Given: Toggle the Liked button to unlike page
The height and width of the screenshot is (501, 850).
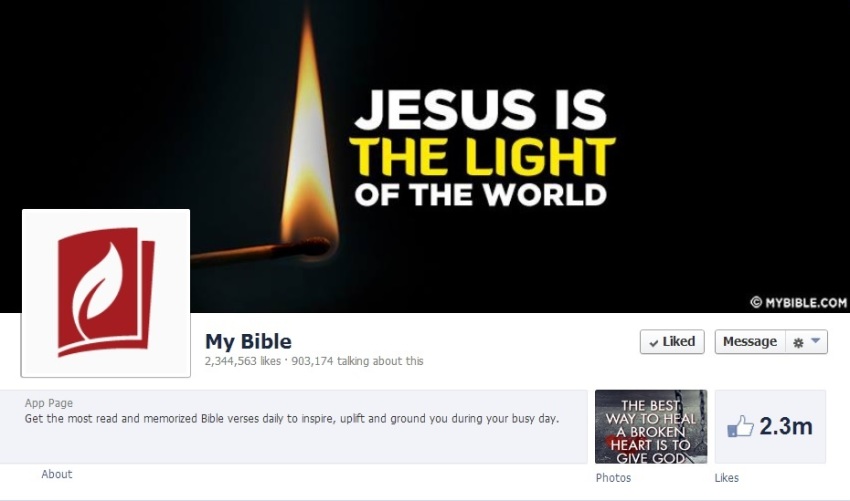Looking at the screenshot, I should tap(672, 342).
